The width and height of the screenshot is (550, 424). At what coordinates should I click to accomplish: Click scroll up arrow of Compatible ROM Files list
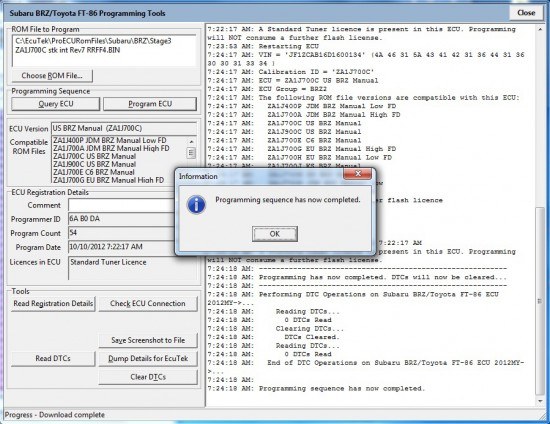click(191, 141)
